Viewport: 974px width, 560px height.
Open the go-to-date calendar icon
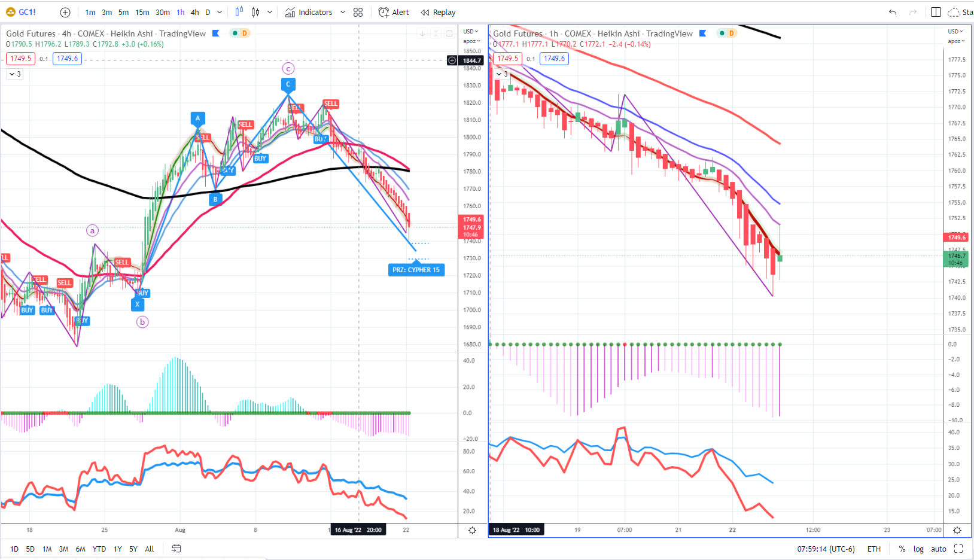tap(176, 549)
